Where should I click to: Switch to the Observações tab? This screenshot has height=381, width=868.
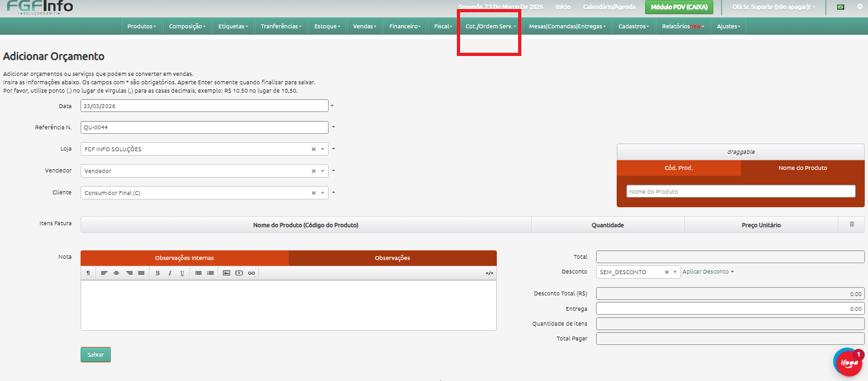tap(392, 258)
